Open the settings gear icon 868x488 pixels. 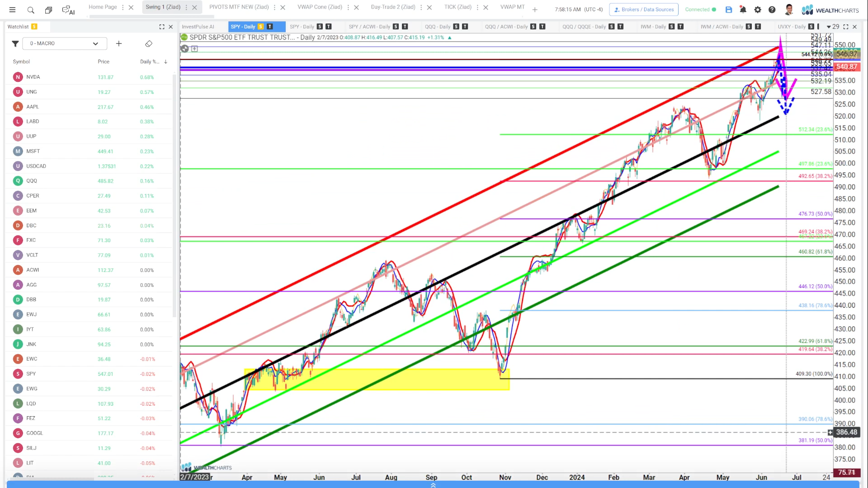(758, 9)
